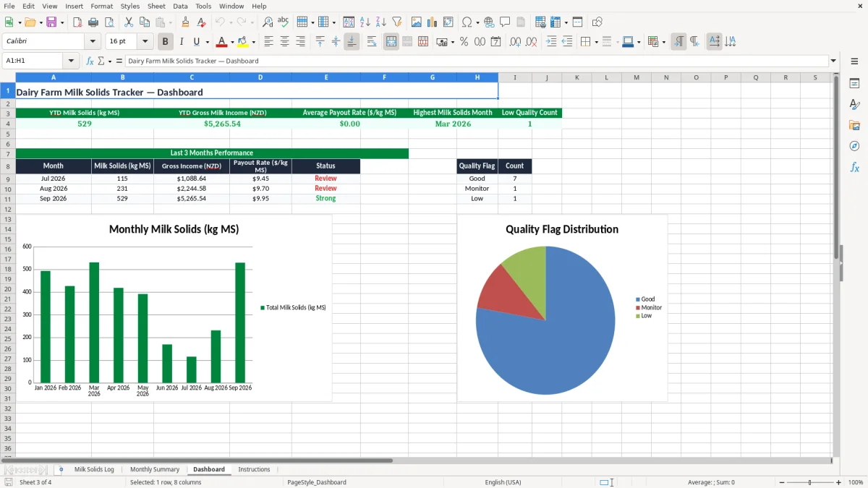
Task: Sort ascending A to Z icon
Action: (365, 22)
